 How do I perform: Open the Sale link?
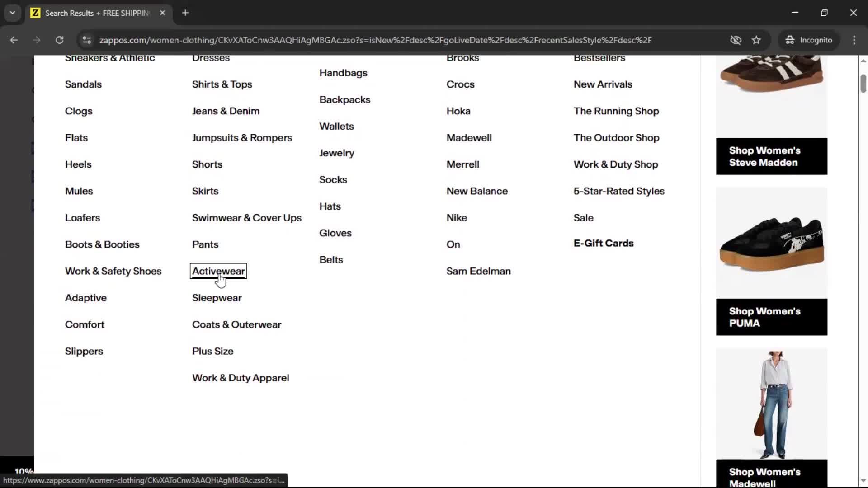pos(583,218)
